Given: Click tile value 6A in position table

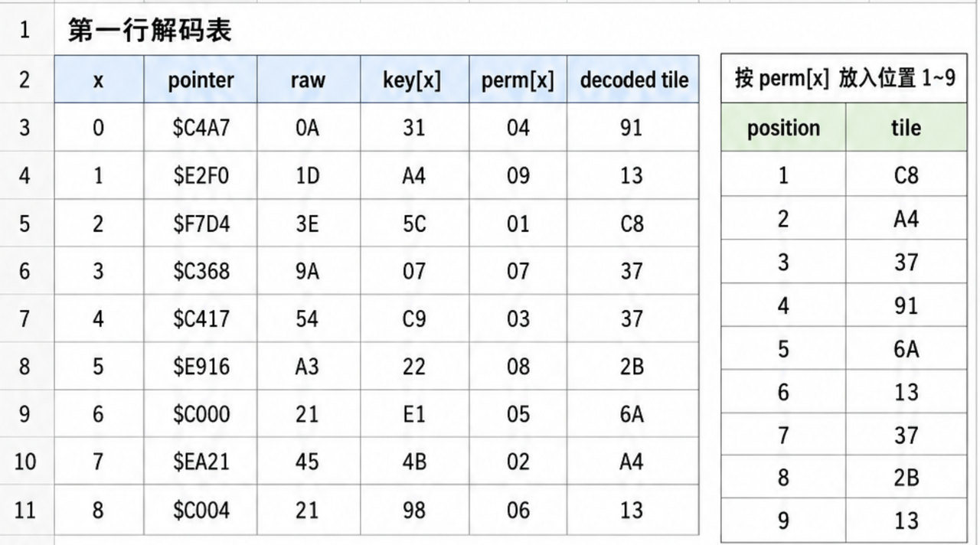Looking at the screenshot, I should (x=906, y=349).
